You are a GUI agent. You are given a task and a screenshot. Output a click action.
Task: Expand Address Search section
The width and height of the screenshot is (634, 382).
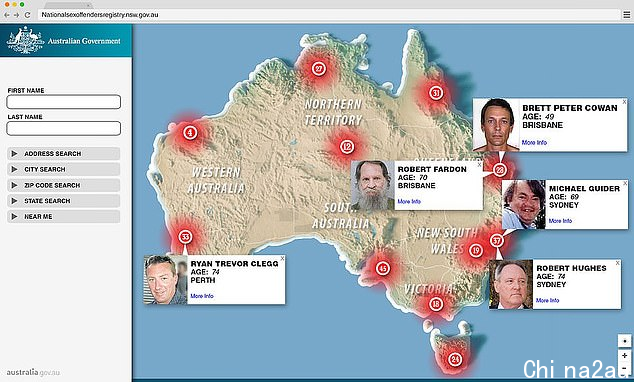pos(63,154)
